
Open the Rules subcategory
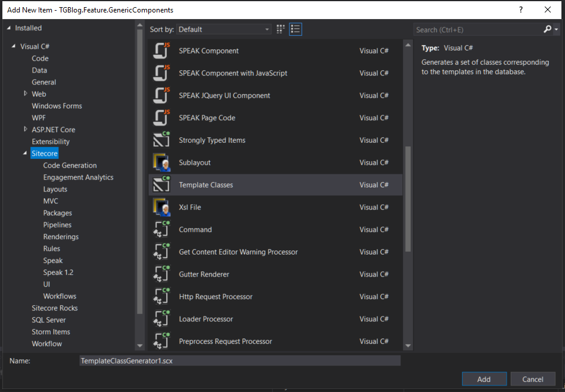52,249
